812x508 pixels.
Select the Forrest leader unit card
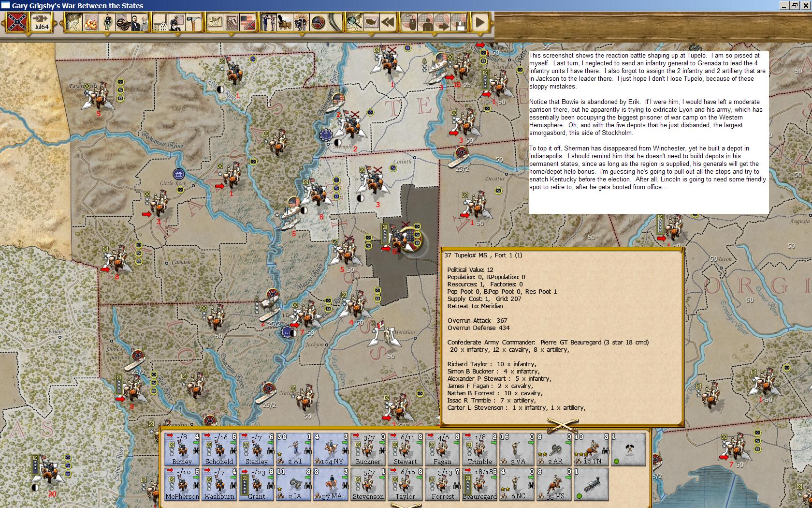tap(443, 484)
